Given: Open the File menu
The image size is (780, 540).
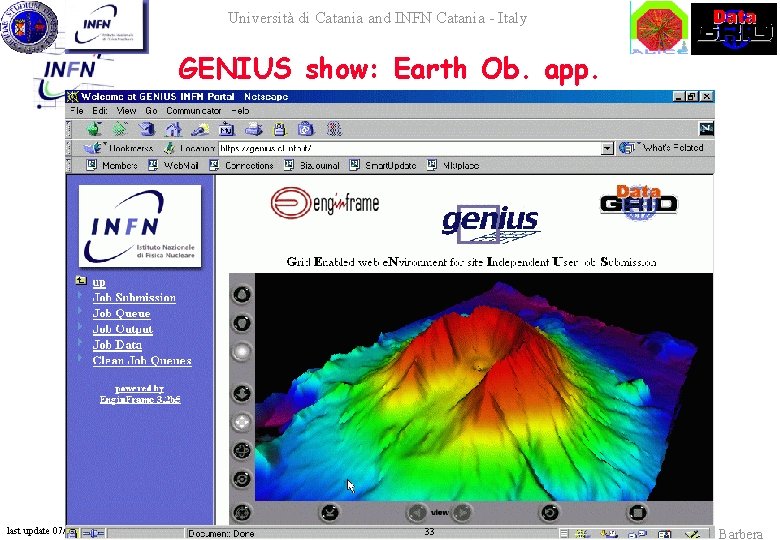Looking at the screenshot, I should click(x=77, y=110).
